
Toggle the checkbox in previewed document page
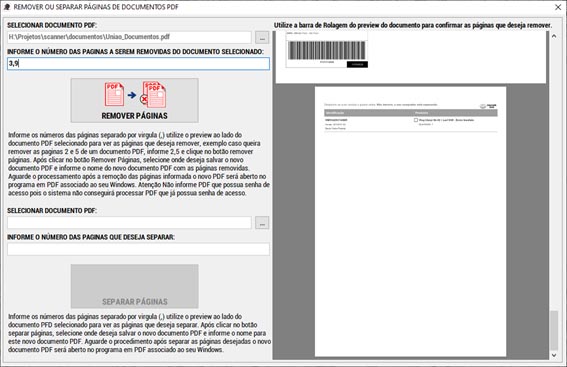tap(416, 120)
